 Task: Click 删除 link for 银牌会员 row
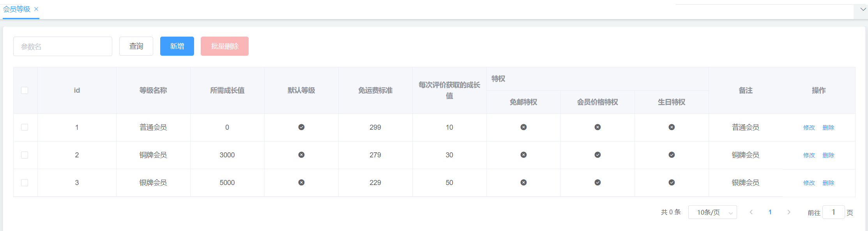(x=828, y=183)
